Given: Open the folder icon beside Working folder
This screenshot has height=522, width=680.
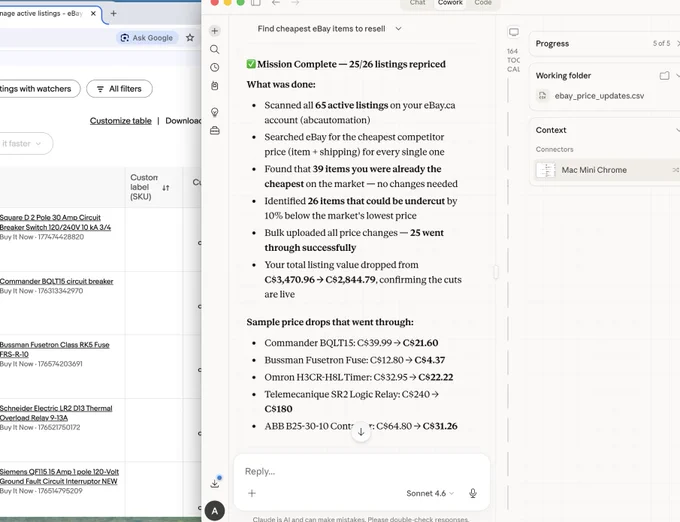Looking at the screenshot, I should coord(664,76).
